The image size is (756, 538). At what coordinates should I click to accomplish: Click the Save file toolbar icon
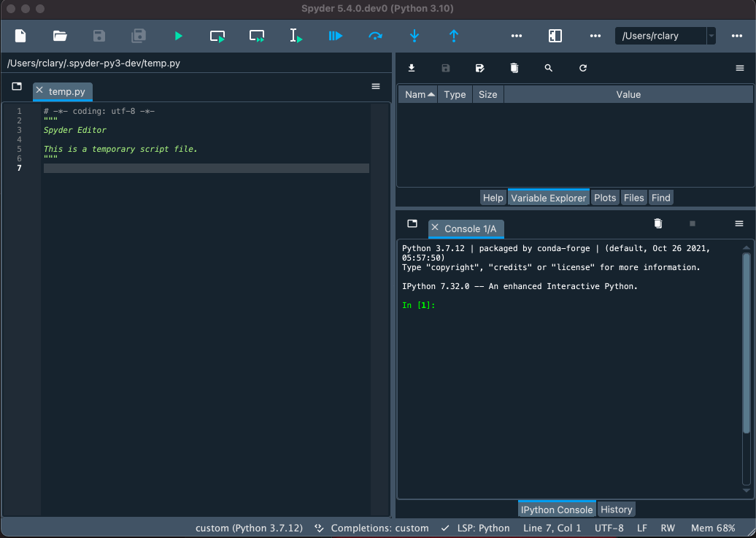click(x=99, y=36)
